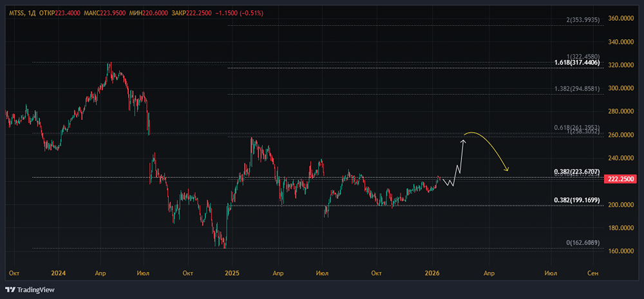Click 2026 on the time axis
This screenshot has width=644, height=299.
[x=432, y=273]
